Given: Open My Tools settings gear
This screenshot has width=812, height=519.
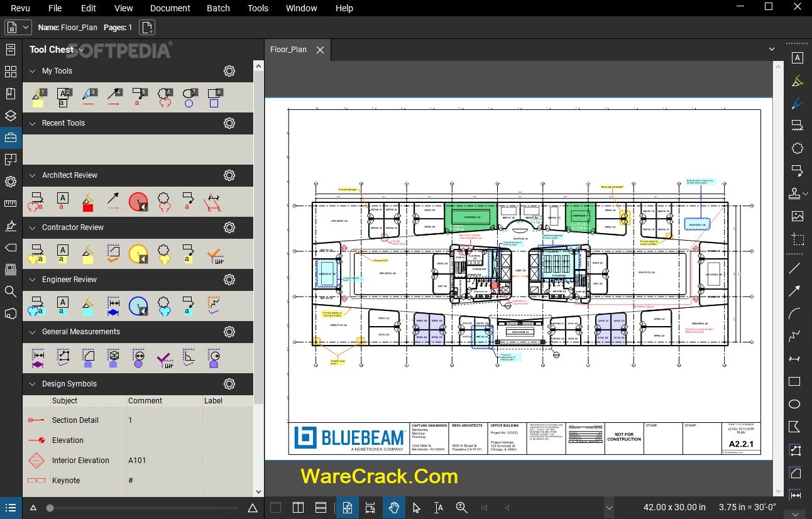Looking at the screenshot, I should click(229, 71).
